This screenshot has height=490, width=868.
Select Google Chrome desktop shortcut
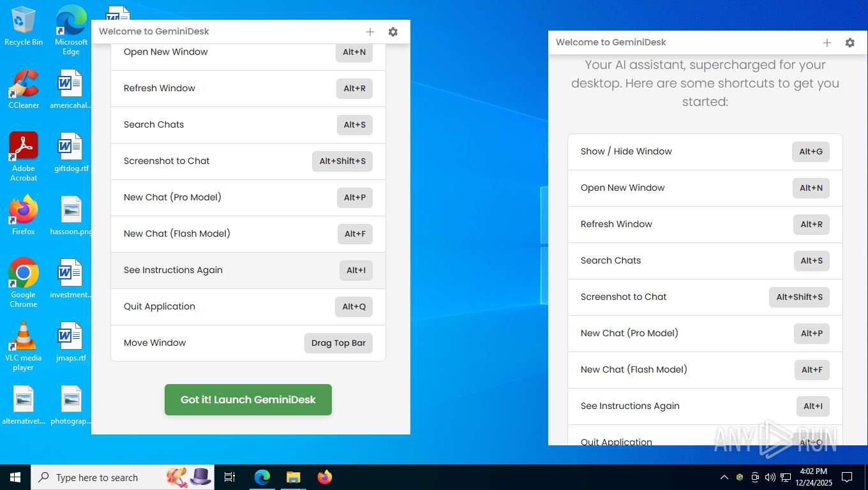pos(24,283)
